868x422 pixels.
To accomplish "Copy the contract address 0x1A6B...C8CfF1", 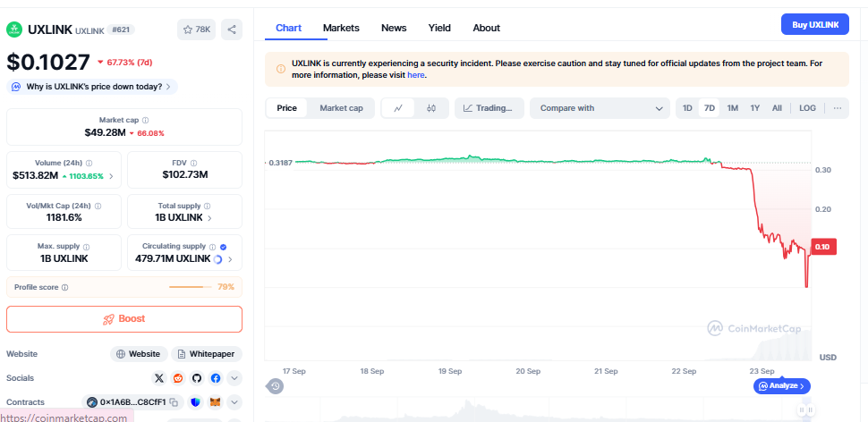I will 174,402.
